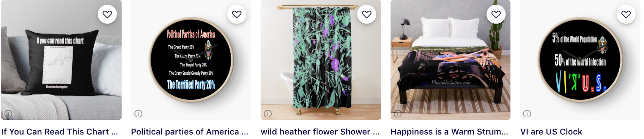Open the info icon on the shower curtain image
Image resolution: width=644 pixels, height=139 pixels.
click(268, 114)
